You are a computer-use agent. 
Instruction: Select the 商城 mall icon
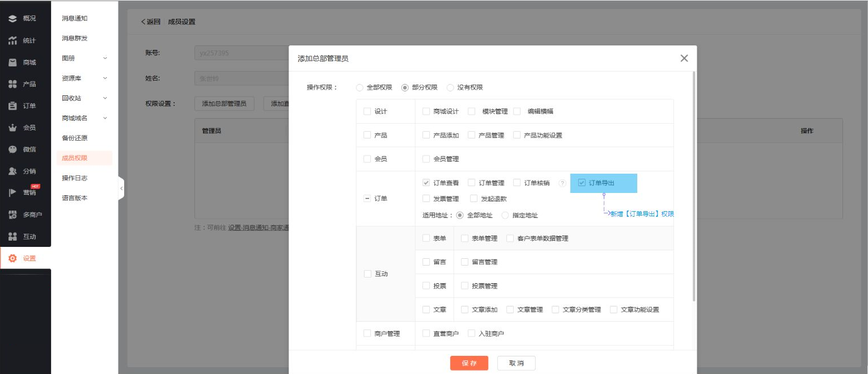click(12, 62)
